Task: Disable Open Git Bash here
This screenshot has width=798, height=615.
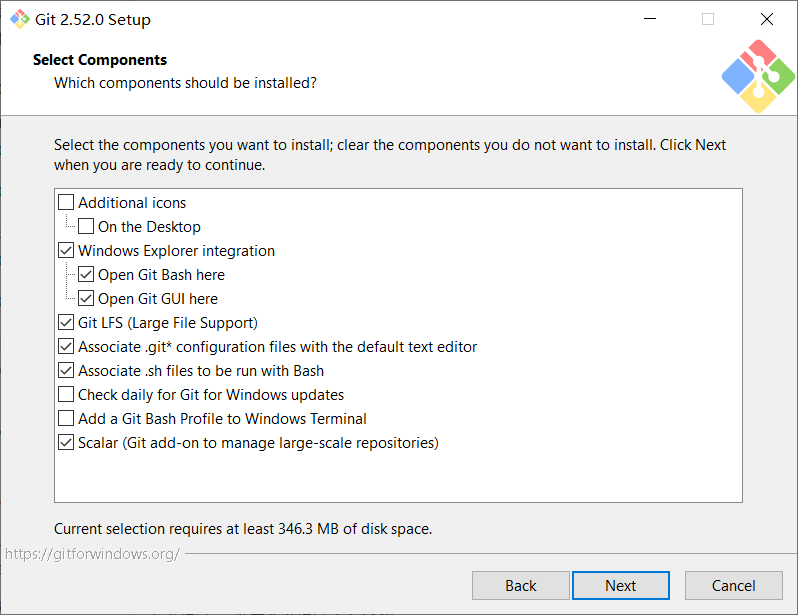Action: [x=86, y=275]
